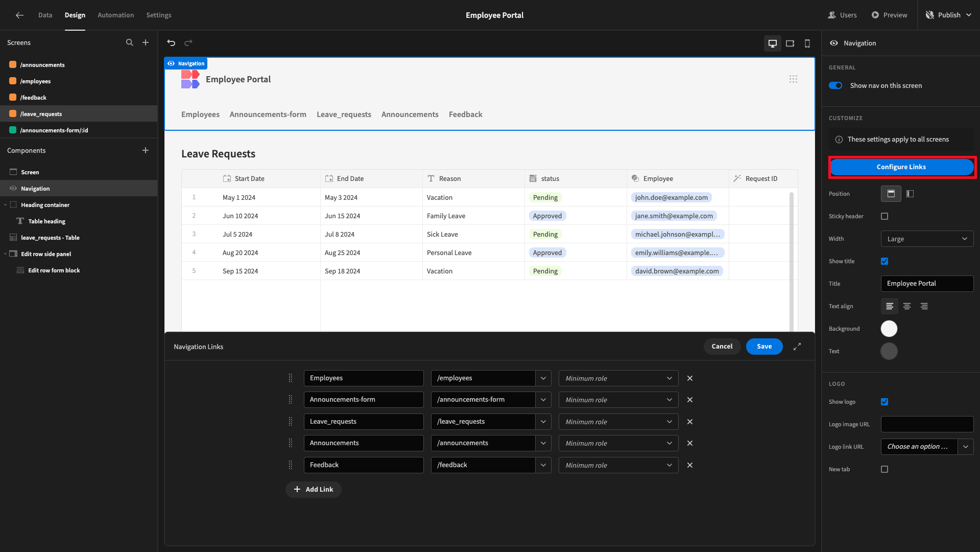Search screens with magnifier icon
Image resolution: width=980 pixels, height=552 pixels.
(x=130, y=42)
